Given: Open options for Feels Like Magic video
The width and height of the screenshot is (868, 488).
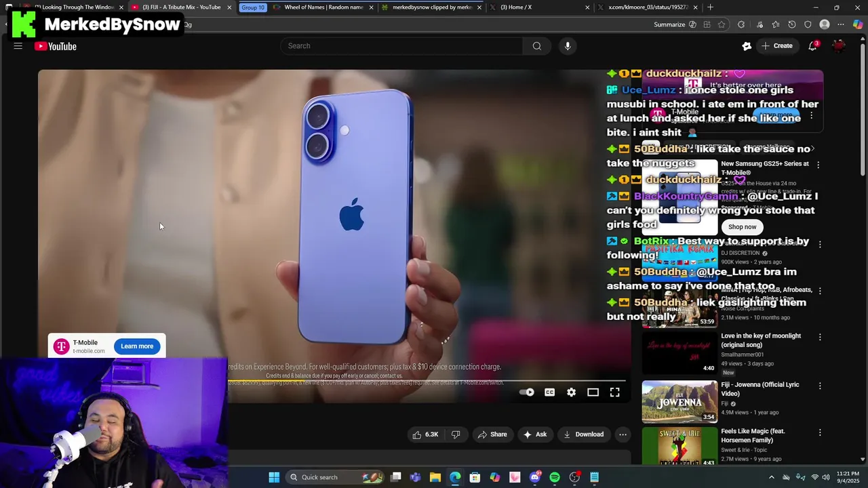Looking at the screenshot, I should coord(819,432).
